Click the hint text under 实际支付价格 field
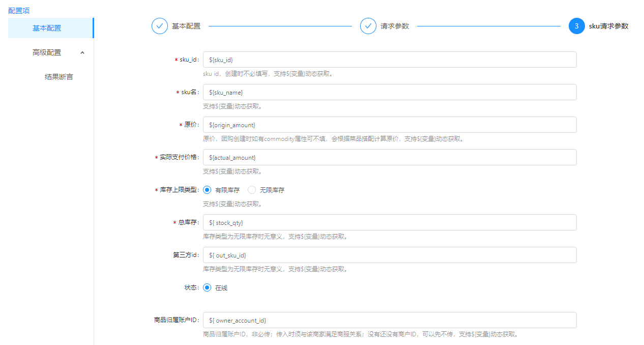644x345 pixels. pos(232,171)
